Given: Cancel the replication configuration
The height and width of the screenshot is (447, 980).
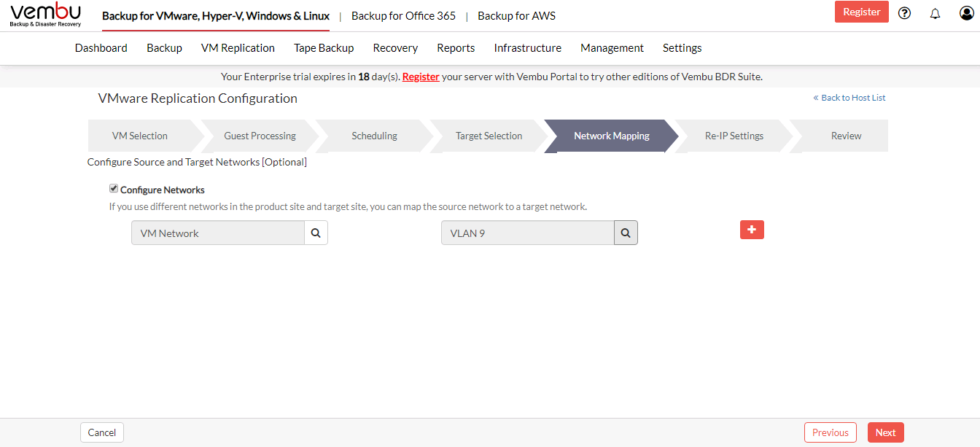Looking at the screenshot, I should pyautogui.click(x=102, y=432).
